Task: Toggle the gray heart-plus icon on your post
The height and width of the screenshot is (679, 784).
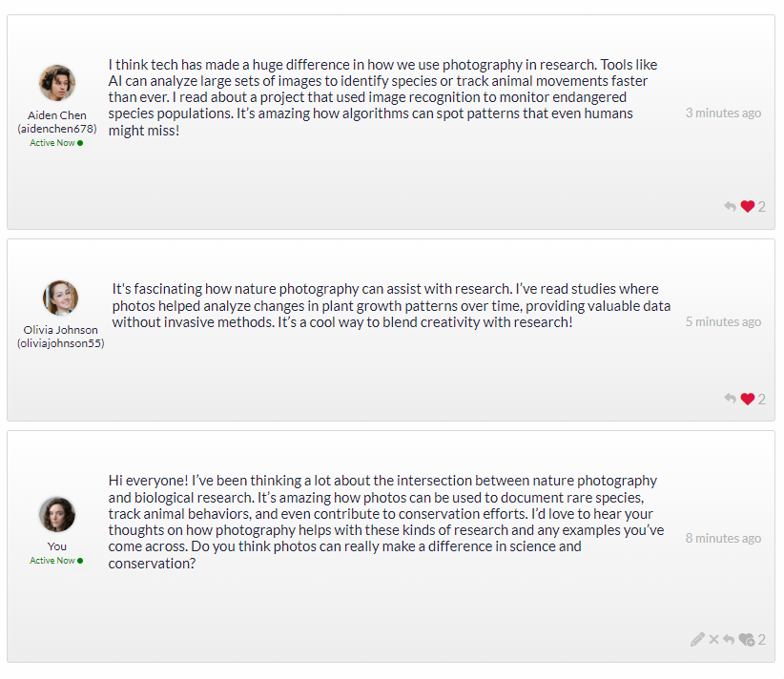Action: [x=747, y=639]
